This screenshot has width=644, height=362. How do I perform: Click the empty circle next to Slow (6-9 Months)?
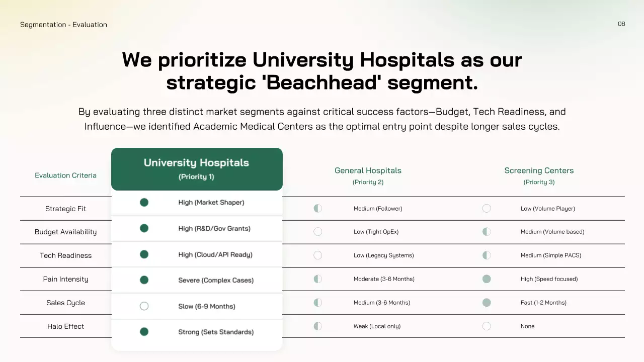pos(144,306)
